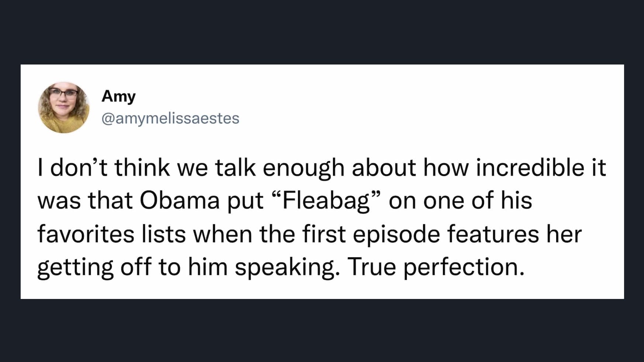Click the word 'speaking' in last line
This screenshot has height=362, width=644.
[x=286, y=268]
